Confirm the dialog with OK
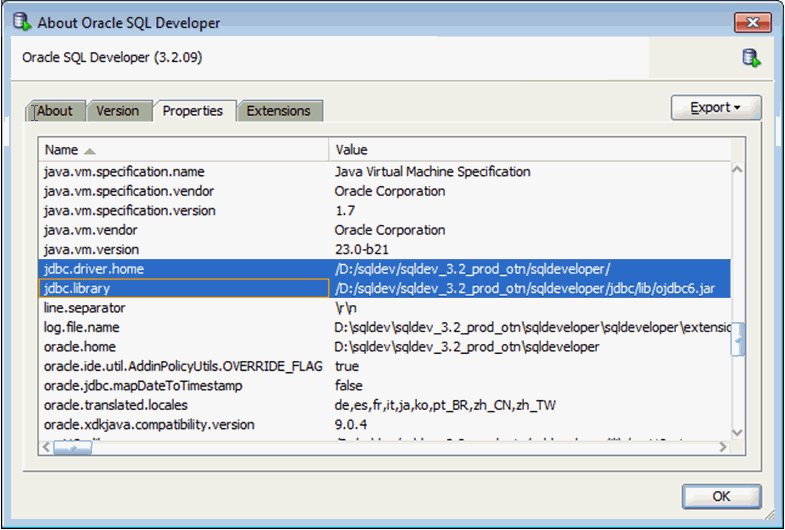785x530 pixels. (x=721, y=496)
